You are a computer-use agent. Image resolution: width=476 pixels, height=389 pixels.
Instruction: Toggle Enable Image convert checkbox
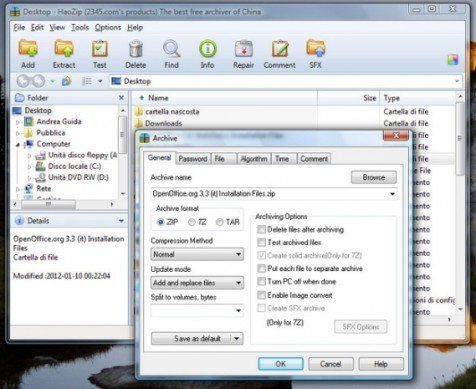262,295
